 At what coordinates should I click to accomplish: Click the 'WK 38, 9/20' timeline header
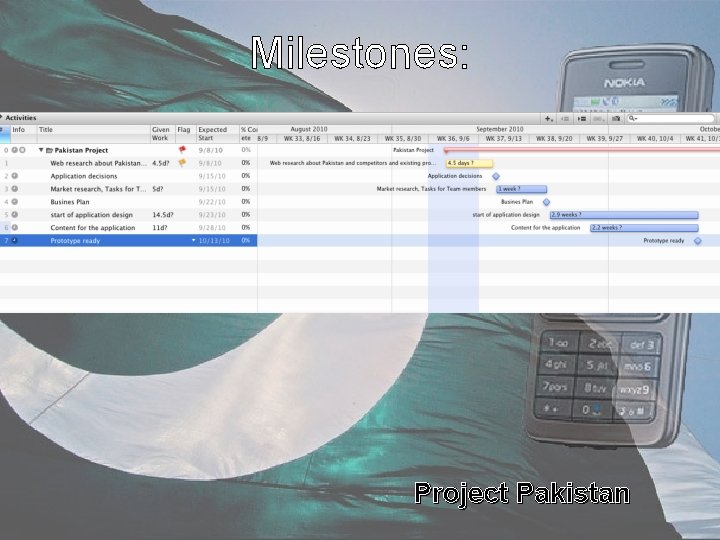tap(554, 138)
